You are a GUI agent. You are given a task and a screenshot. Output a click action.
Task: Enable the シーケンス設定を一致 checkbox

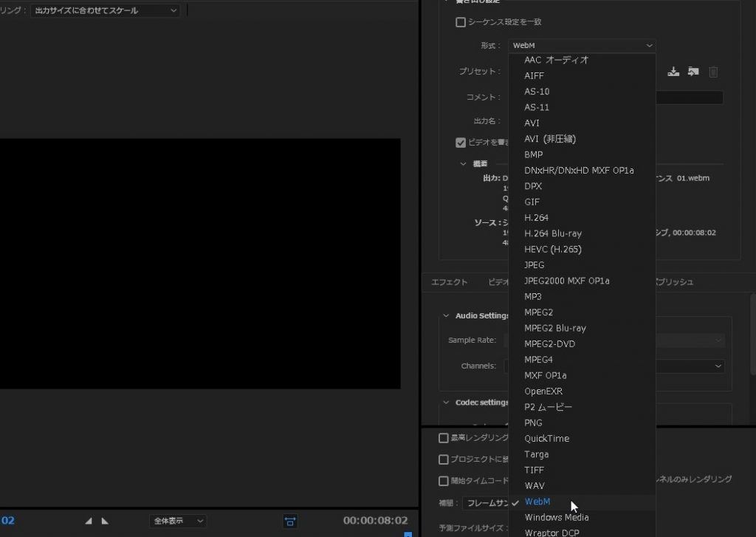click(x=460, y=22)
